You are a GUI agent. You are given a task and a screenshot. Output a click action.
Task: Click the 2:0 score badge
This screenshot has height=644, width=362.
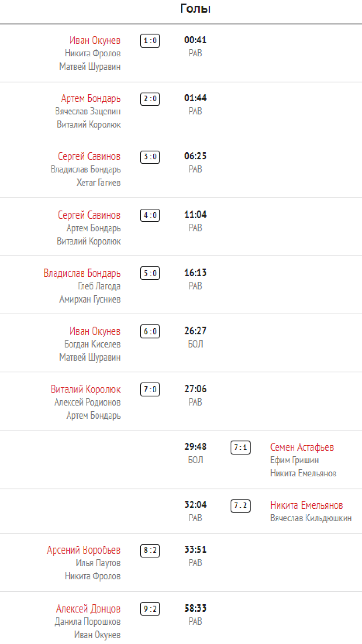[150, 99]
